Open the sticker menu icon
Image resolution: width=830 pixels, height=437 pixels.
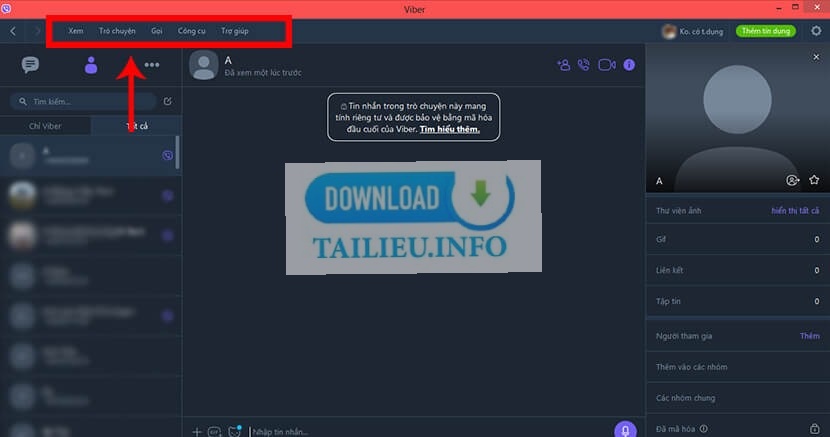234,431
